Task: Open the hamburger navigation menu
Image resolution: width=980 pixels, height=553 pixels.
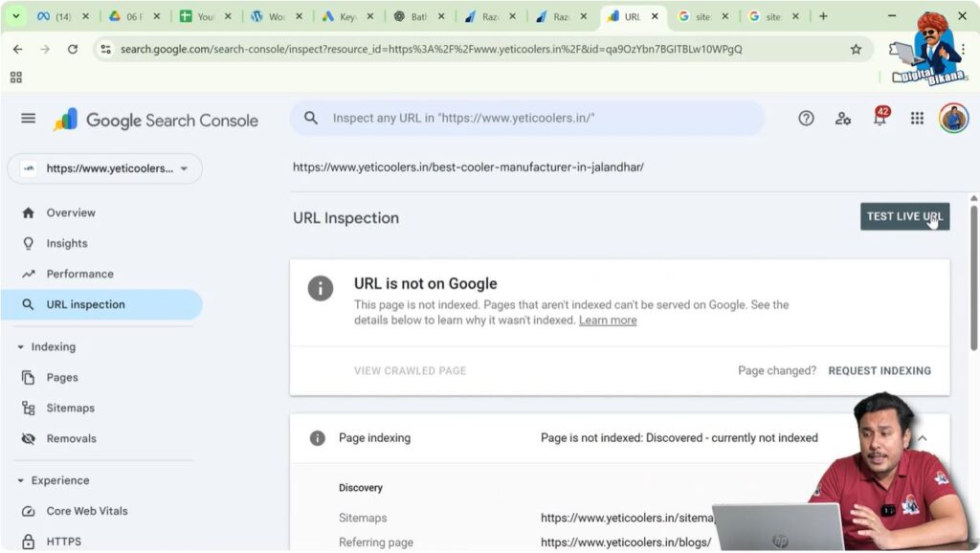Action: click(28, 118)
